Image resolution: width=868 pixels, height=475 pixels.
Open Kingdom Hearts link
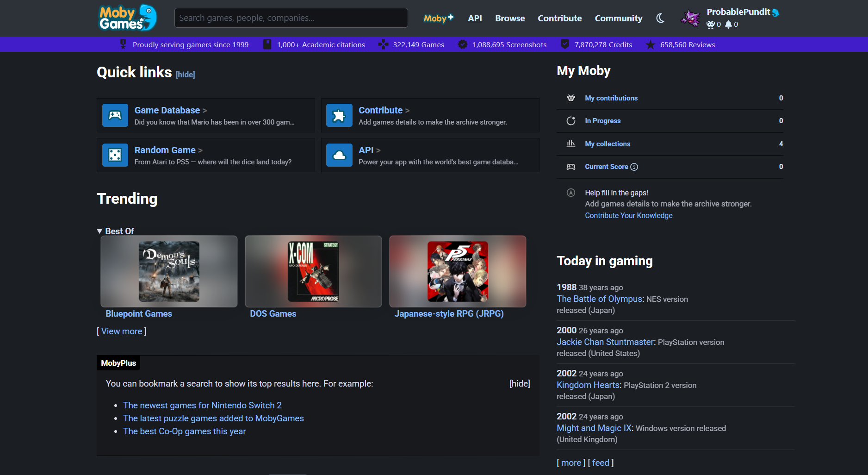click(588, 385)
